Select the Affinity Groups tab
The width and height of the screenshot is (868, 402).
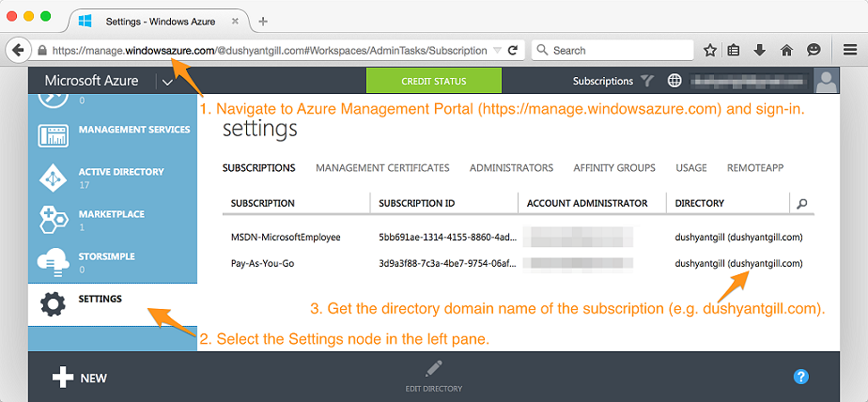[x=614, y=168]
